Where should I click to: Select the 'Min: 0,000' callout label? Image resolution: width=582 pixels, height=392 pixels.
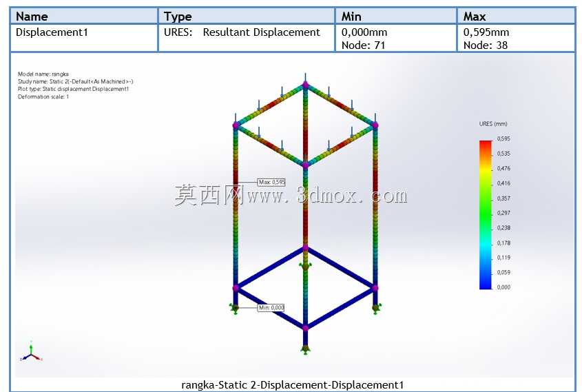271,308
